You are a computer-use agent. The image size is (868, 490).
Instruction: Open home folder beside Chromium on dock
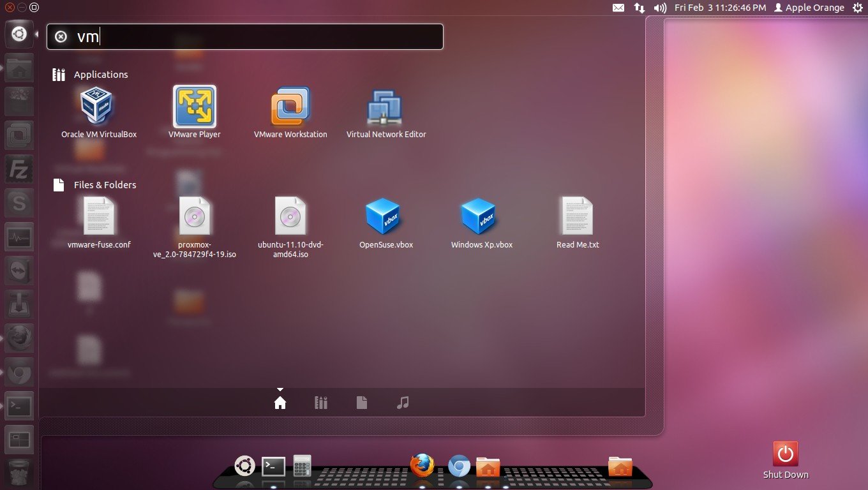(488, 466)
